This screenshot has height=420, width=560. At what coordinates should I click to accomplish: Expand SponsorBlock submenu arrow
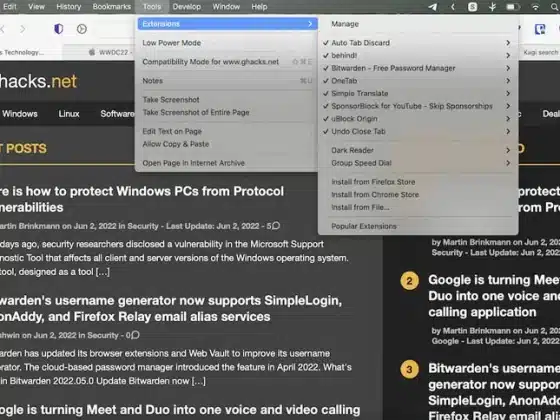[508, 106]
